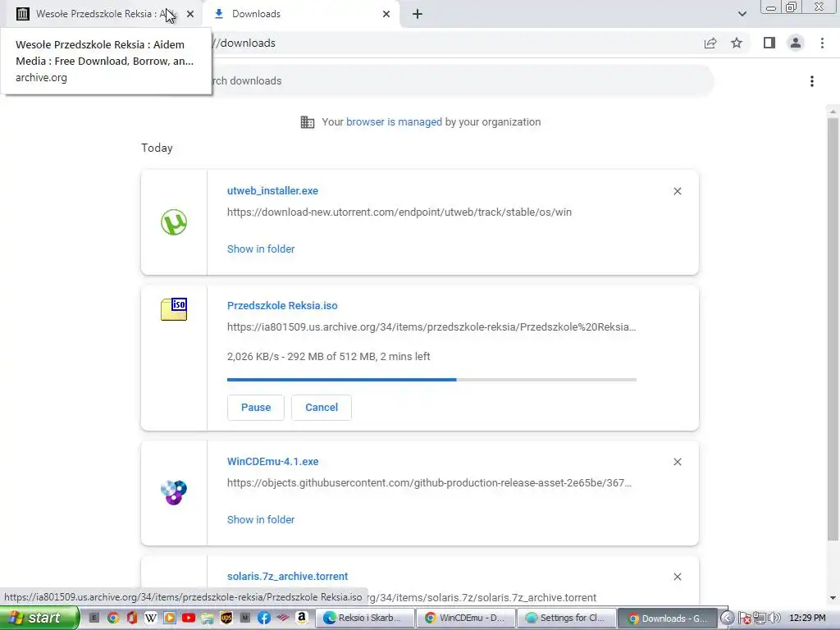The width and height of the screenshot is (840, 630).
Task: Switch to Reksio i Skarb taskbar window
Action: (x=365, y=618)
